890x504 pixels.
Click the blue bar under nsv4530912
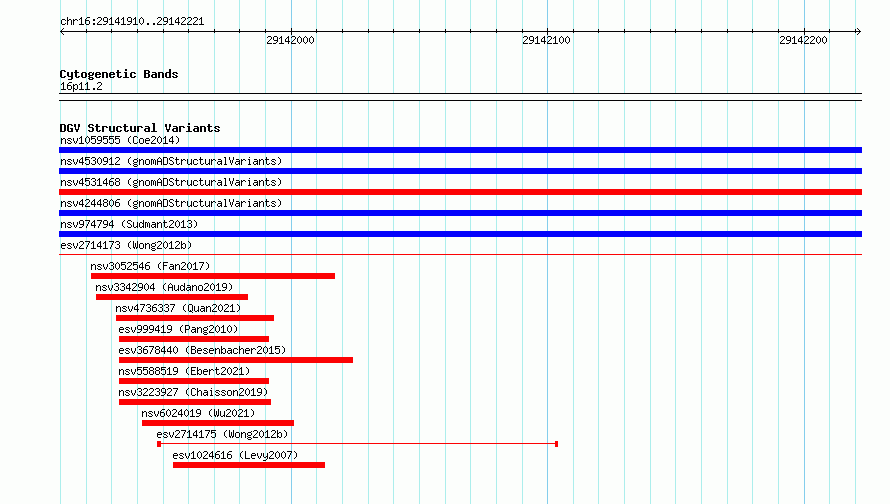[460, 171]
